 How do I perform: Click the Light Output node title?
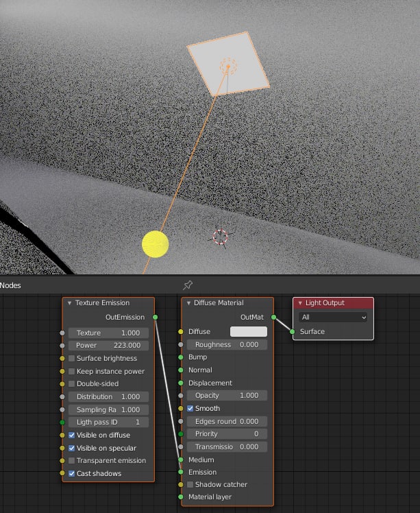coord(325,302)
